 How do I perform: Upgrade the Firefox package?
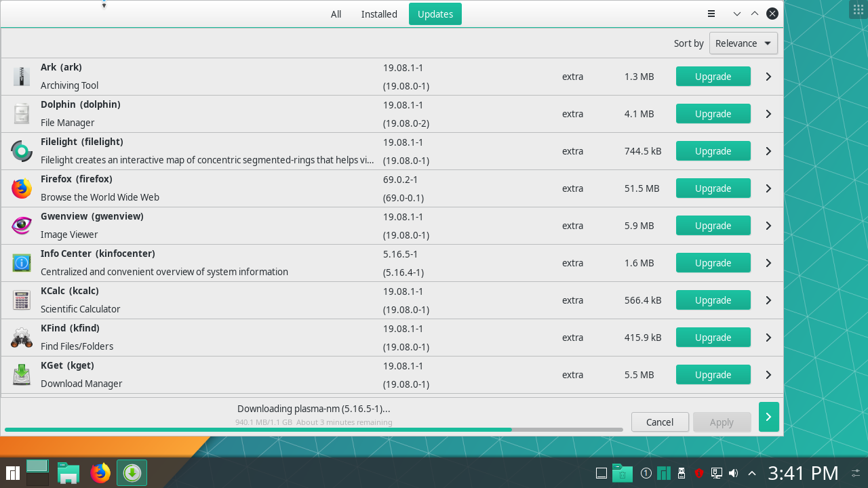click(713, 188)
